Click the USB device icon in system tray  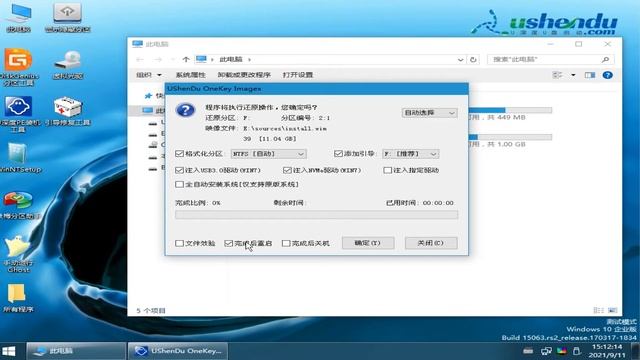pyautogui.click(x=576, y=351)
